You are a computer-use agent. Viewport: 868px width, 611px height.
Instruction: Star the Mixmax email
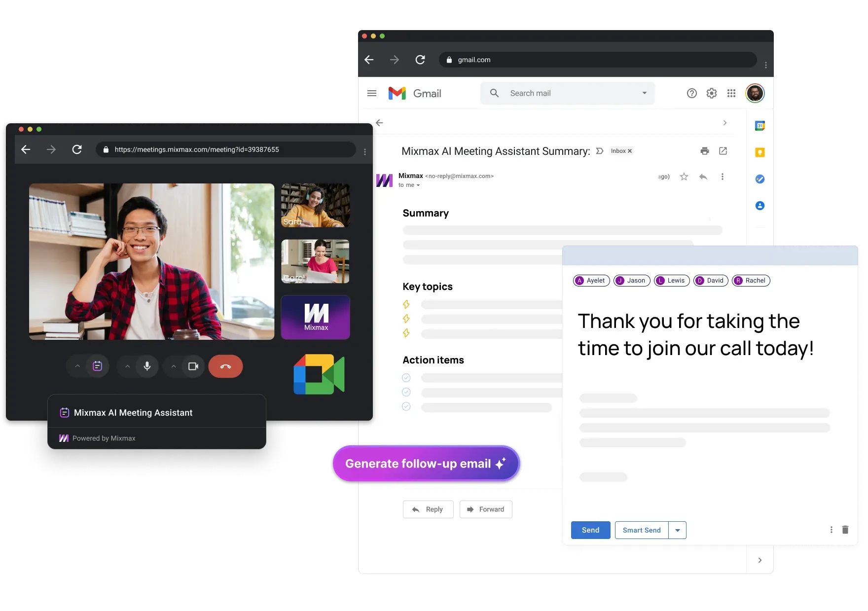[684, 177]
